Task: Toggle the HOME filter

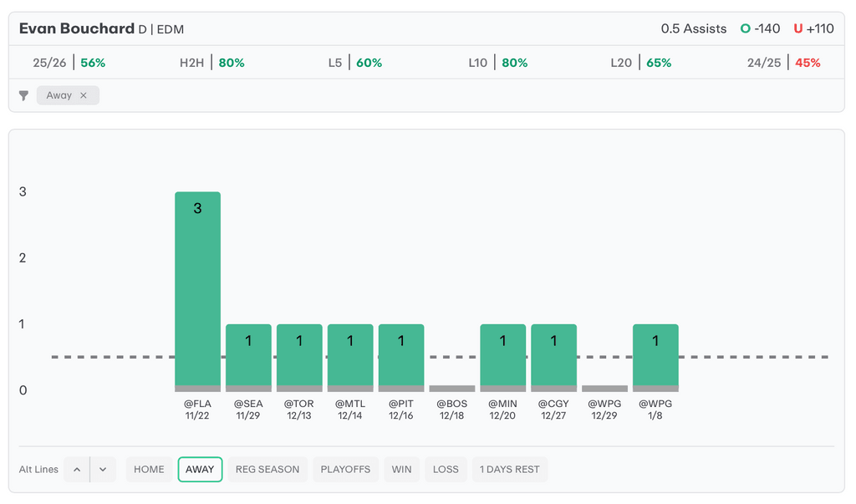Action: click(x=149, y=470)
